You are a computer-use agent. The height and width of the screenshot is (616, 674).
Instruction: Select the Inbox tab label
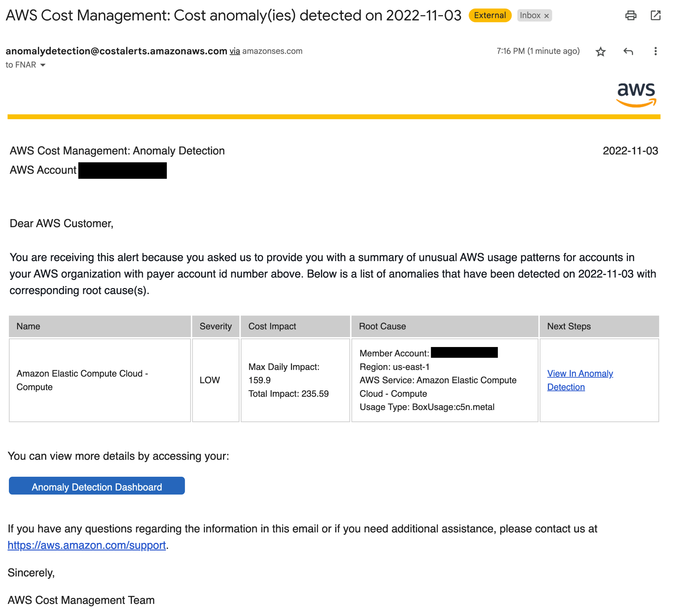pyautogui.click(x=531, y=15)
